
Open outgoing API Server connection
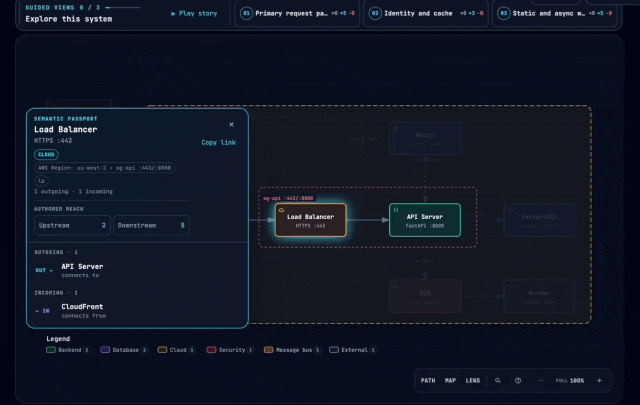(x=137, y=270)
